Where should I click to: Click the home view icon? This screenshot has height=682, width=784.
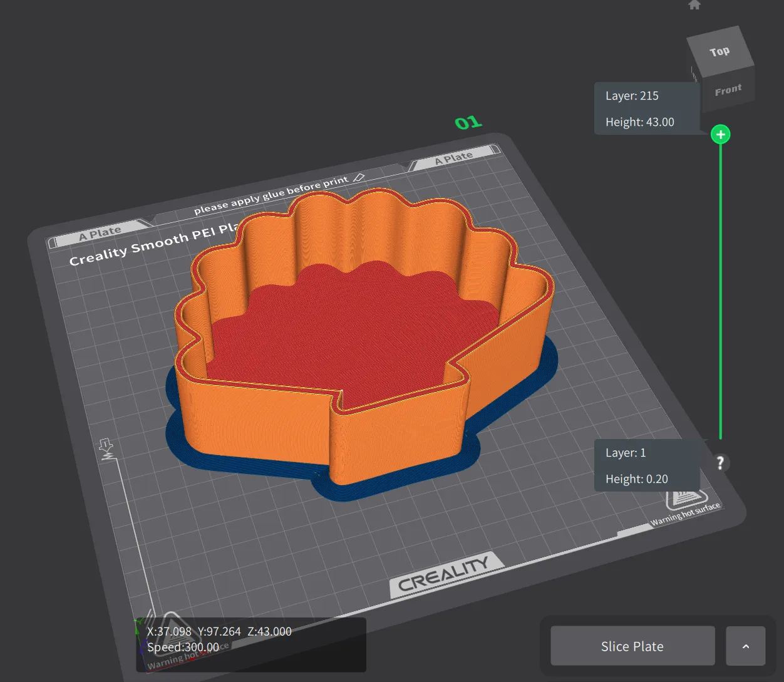pyautogui.click(x=694, y=5)
